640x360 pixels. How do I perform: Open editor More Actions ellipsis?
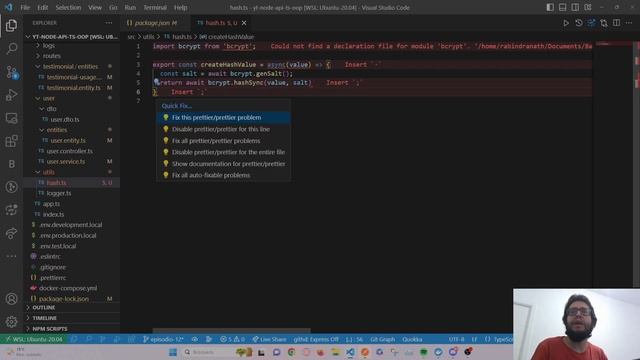[x=629, y=23]
